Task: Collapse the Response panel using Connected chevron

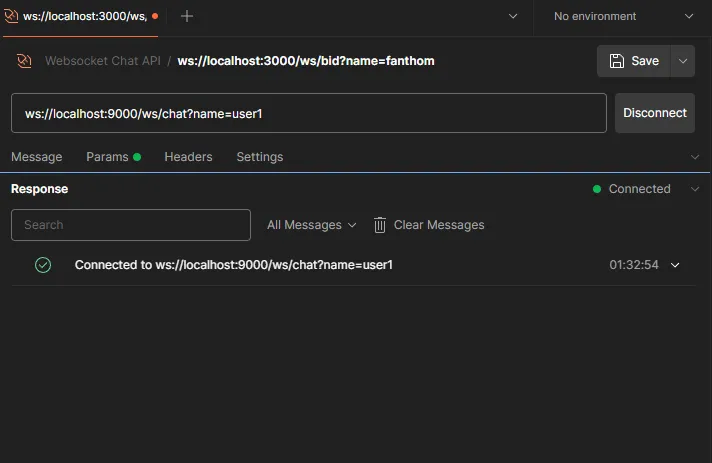Action: click(695, 189)
